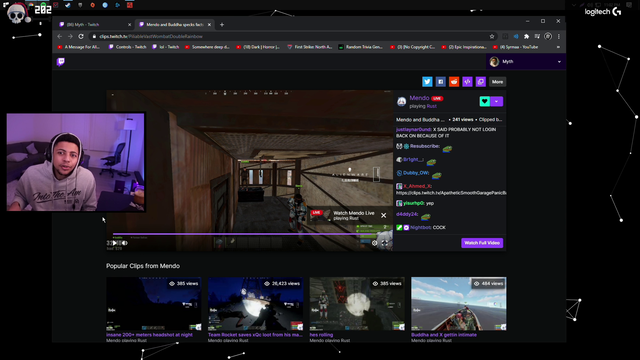Open the More share options button
The height and width of the screenshot is (360, 640).
click(497, 82)
